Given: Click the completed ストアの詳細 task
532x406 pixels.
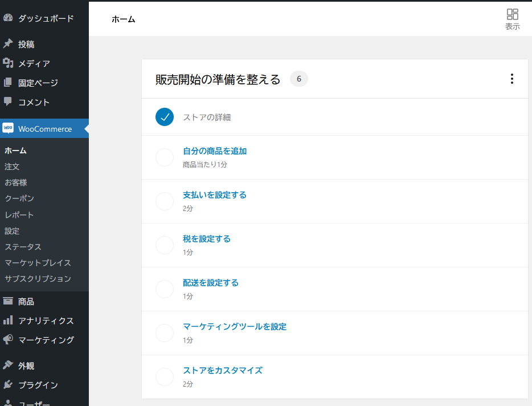Looking at the screenshot, I should coord(207,117).
